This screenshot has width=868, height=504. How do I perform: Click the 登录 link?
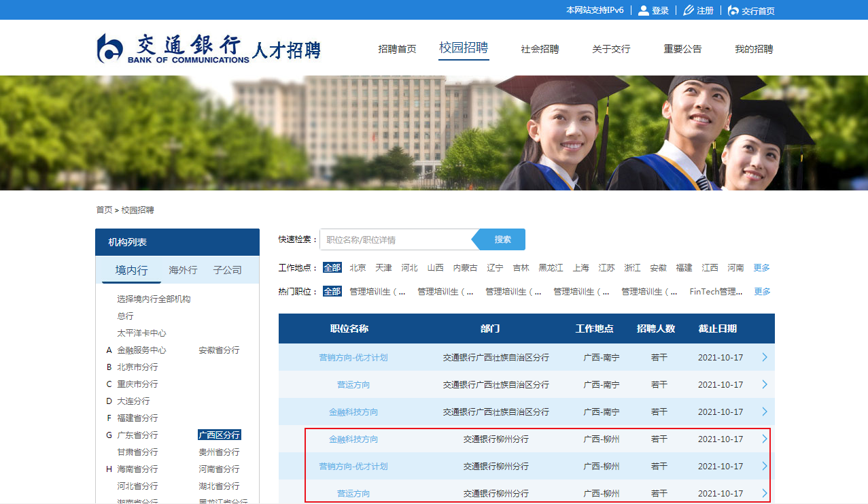click(x=660, y=11)
